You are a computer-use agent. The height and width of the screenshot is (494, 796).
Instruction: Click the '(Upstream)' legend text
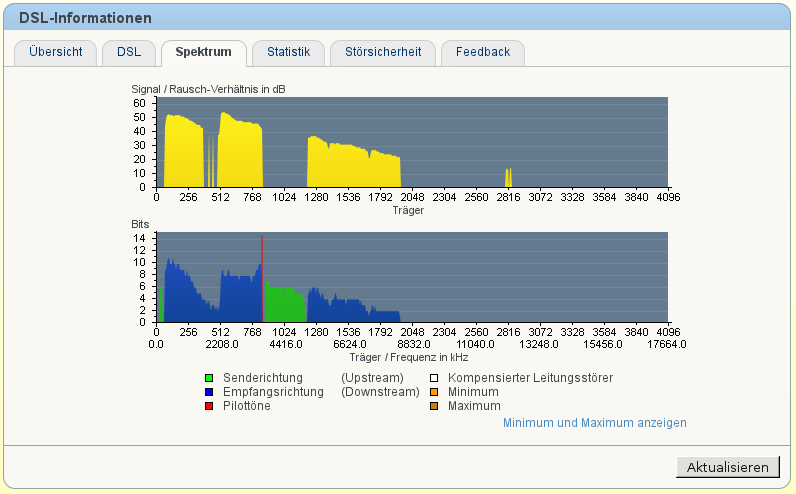(x=372, y=378)
